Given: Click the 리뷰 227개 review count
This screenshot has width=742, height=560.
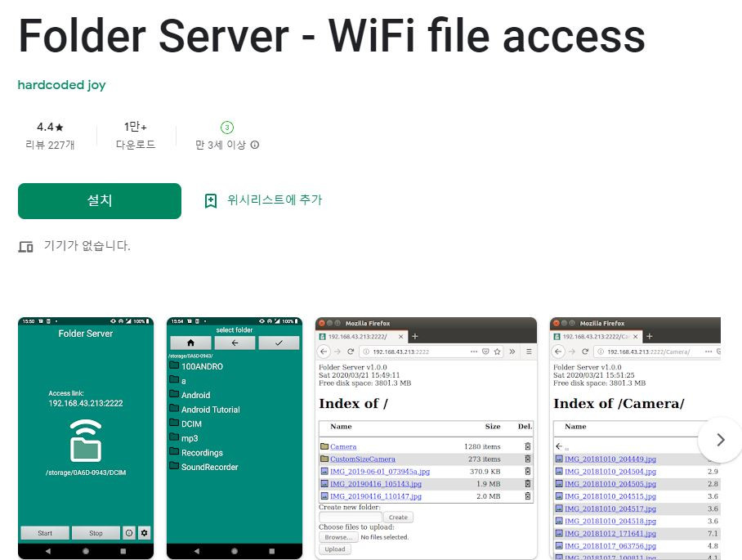Looking at the screenshot, I should pyautogui.click(x=50, y=145).
